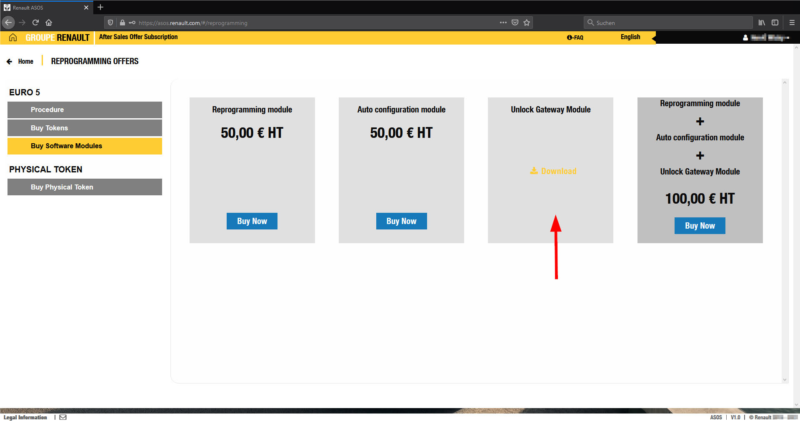Viewport: 800px width, 421px height.
Task: Open the Firefox hamburger menu
Action: pos(790,22)
